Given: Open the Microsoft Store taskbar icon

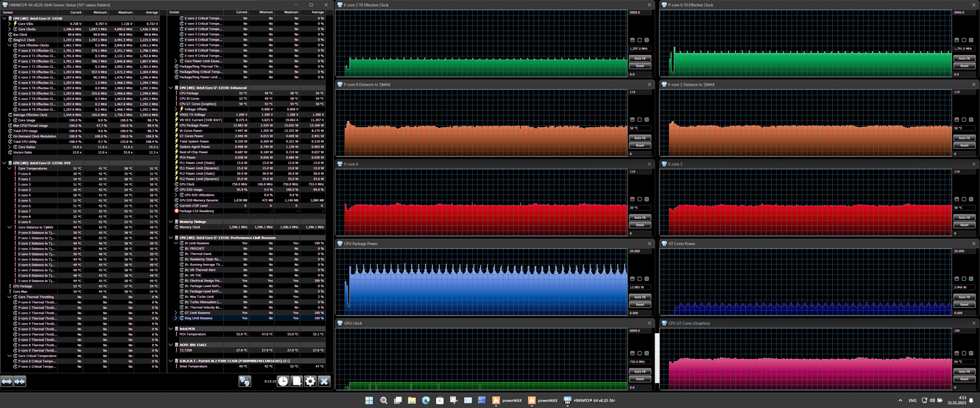Looking at the screenshot, I should pos(440,401).
